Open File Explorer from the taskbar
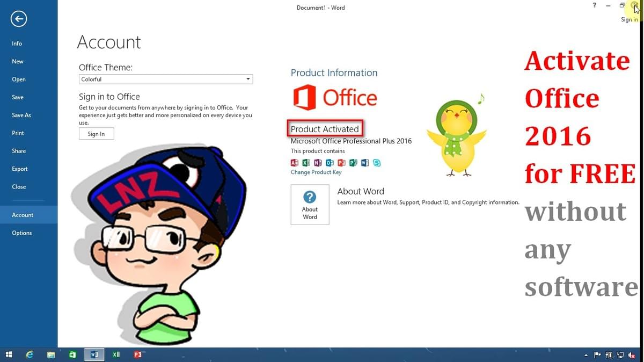This screenshot has width=644, height=362. click(x=51, y=354)
